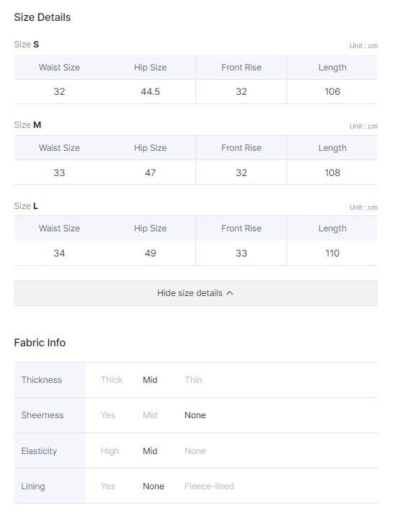
Task: Click the Size Details heading
Action: click(42, 17)
